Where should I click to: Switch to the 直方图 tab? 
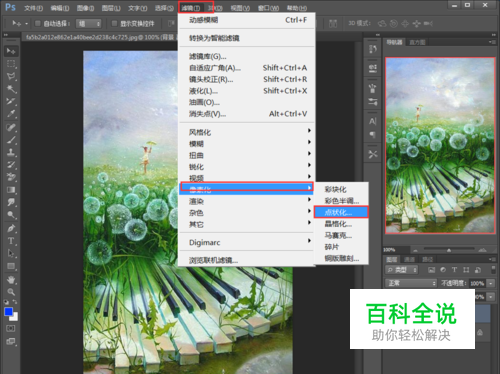(x=417, y=42)
